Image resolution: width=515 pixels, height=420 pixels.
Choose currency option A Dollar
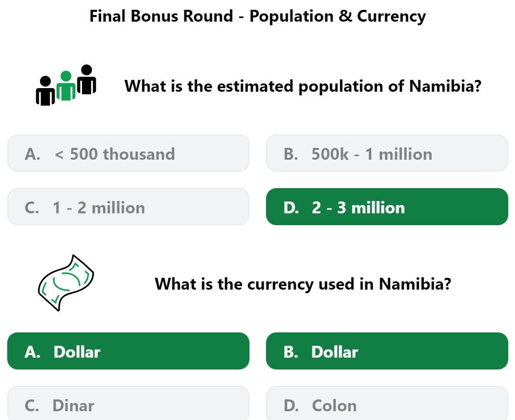point(128,351)
